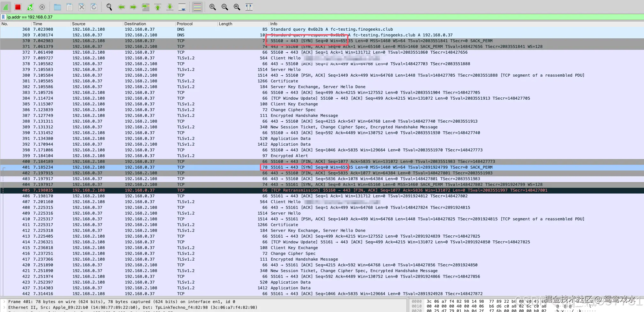Select Application Data packet 391
Screen dimensions: 644x312
click(x=322, y=139)
